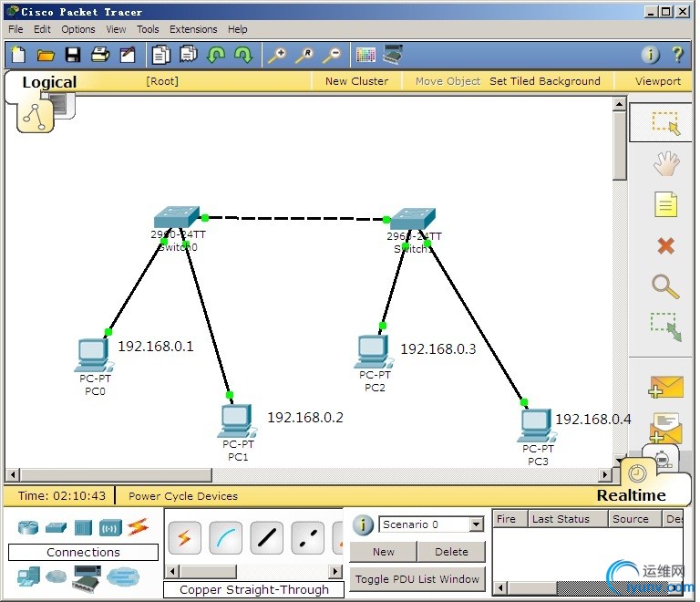Click the Copy icon in the toolbar

(160, 55)
